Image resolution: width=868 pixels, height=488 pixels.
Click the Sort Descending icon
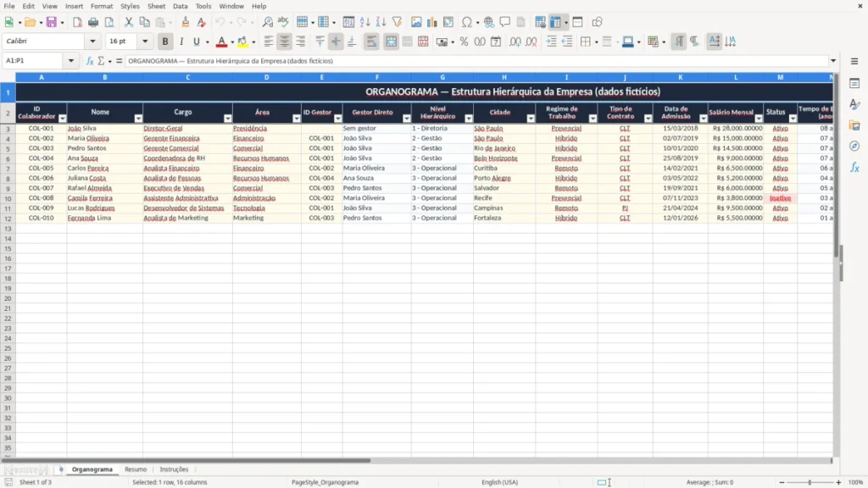point(381,22)
